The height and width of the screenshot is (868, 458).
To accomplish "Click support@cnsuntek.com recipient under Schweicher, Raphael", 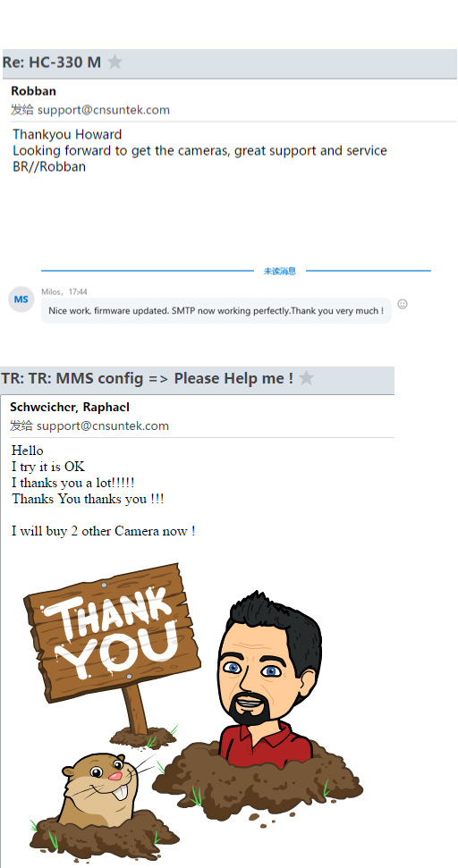I will coord(103,426).
